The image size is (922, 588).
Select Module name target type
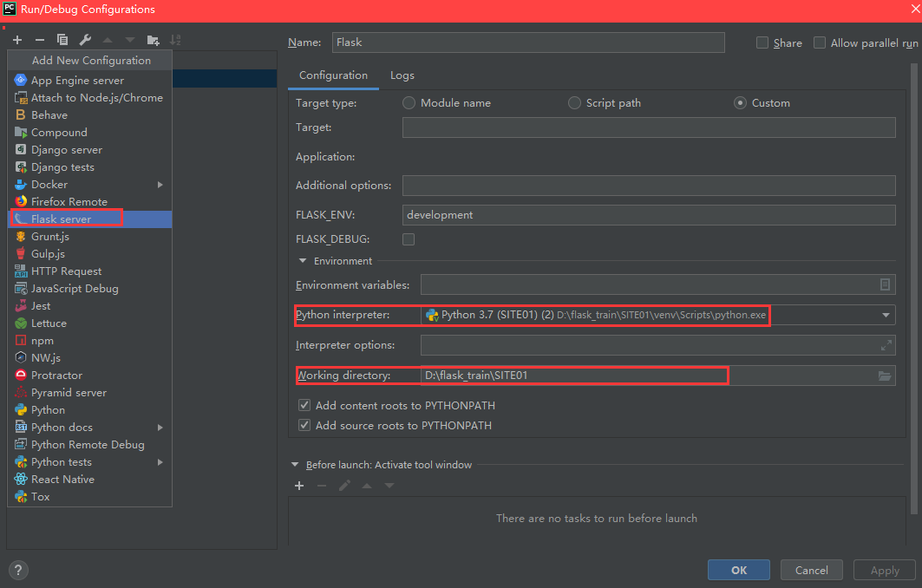[409, 103]
